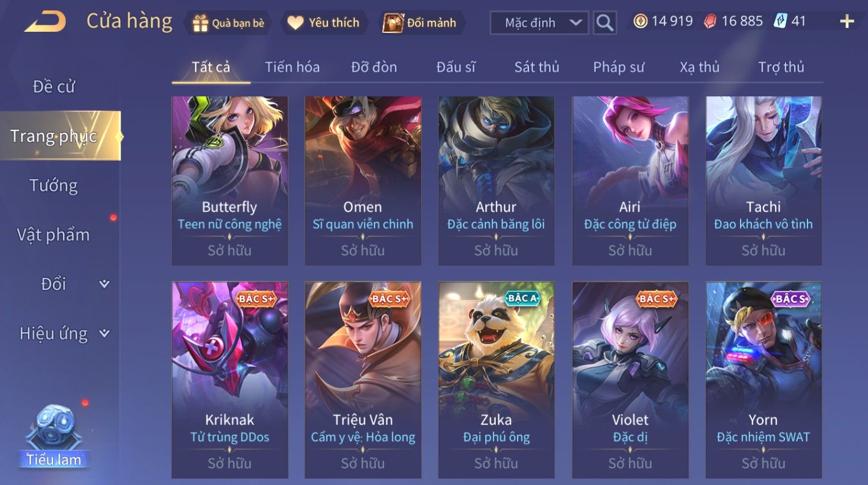Open Đổi mảnh fragment exchange
This screenshot has width=868, height=485.
393,23
